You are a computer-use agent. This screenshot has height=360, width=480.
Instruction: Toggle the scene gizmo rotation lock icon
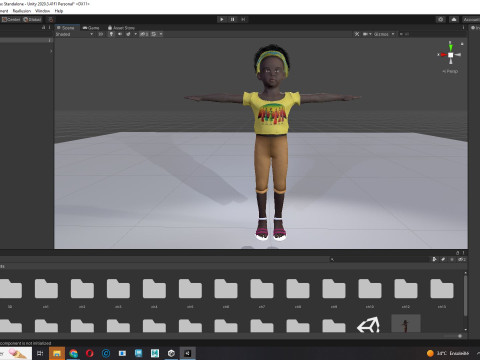462,44
